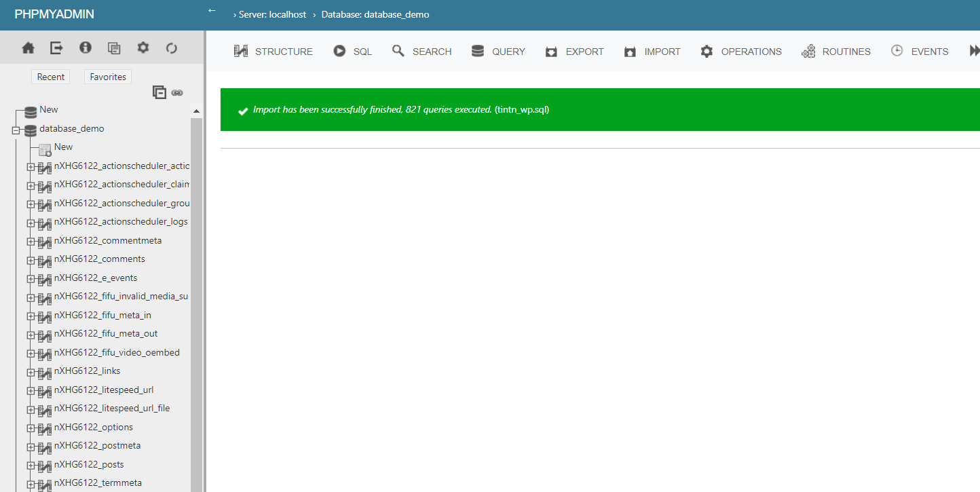
Task: Click the Favorites button
Action: tap(108, 77)
